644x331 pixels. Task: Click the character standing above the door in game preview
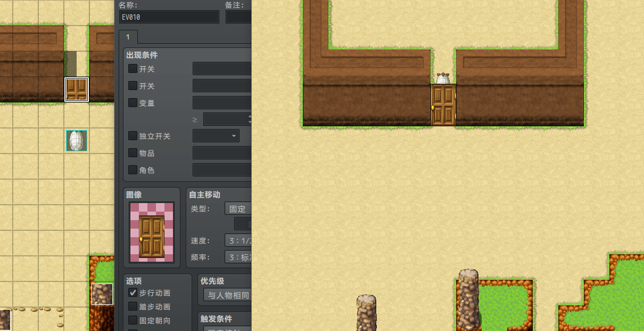point(443,78)
